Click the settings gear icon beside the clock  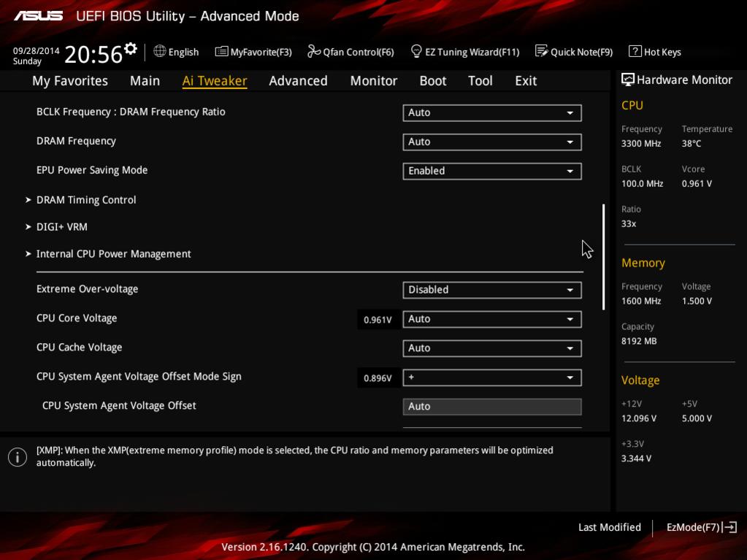[131, 49]
